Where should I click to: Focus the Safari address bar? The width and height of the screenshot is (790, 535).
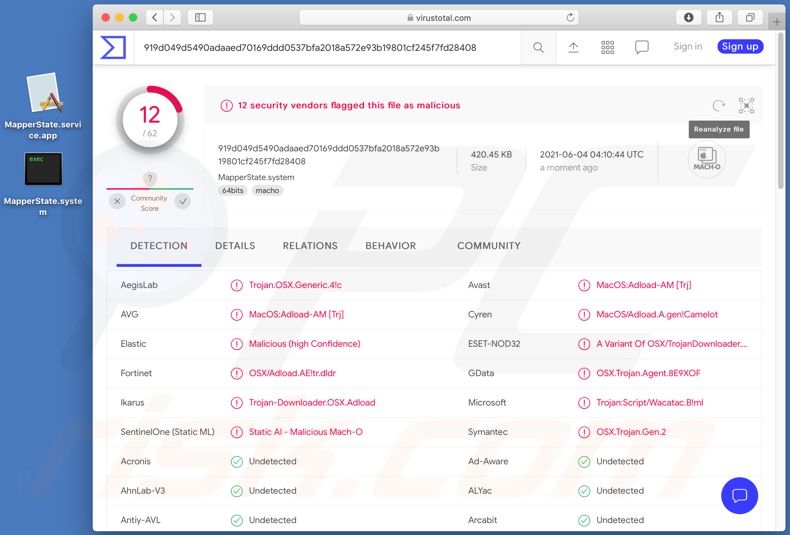(x=439, y=18)
